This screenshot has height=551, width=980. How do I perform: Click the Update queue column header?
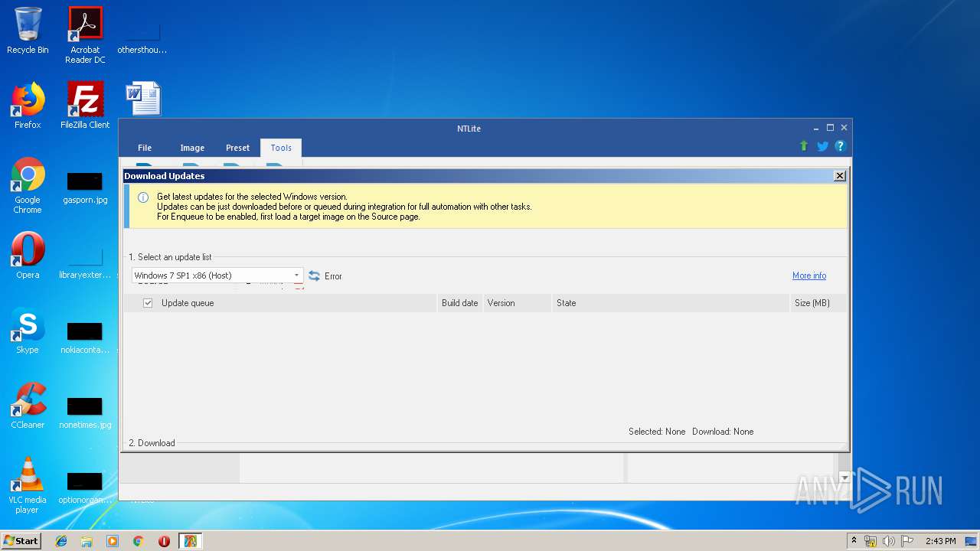click(x=279, y=303)
